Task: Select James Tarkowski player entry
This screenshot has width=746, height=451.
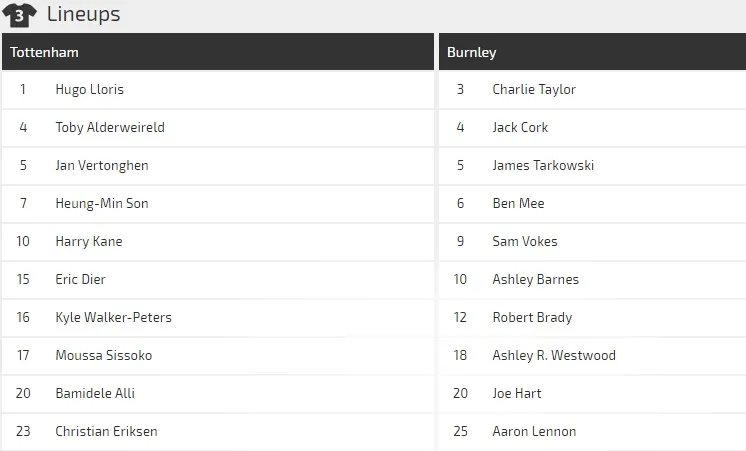Action: [543, 166]
